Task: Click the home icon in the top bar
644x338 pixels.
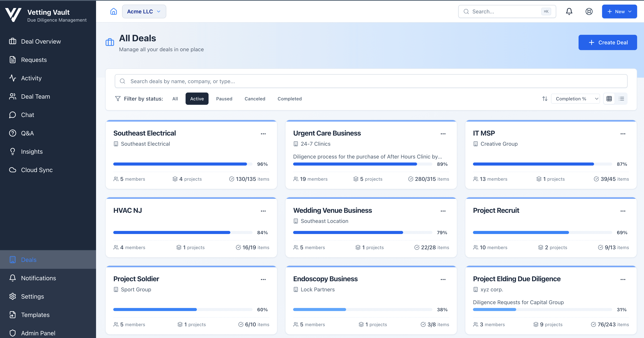Action: pyautogui.click(x=113, y=11)
